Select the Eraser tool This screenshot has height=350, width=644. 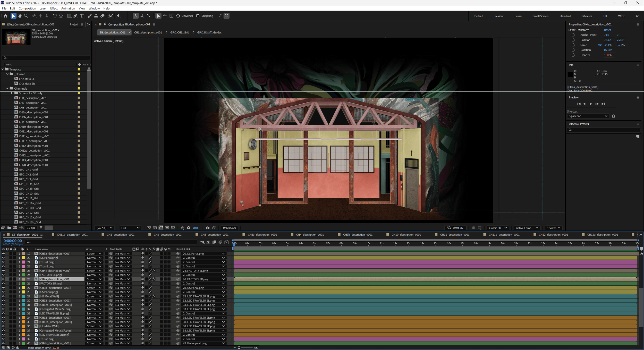(103, 16)
